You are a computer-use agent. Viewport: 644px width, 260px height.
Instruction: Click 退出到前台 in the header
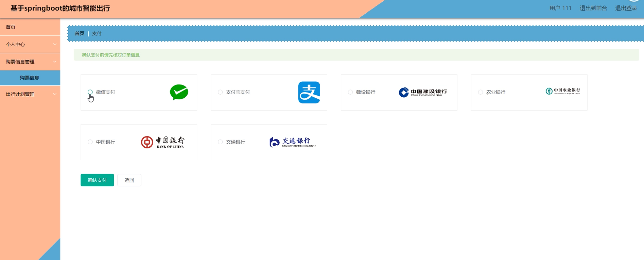593,8
